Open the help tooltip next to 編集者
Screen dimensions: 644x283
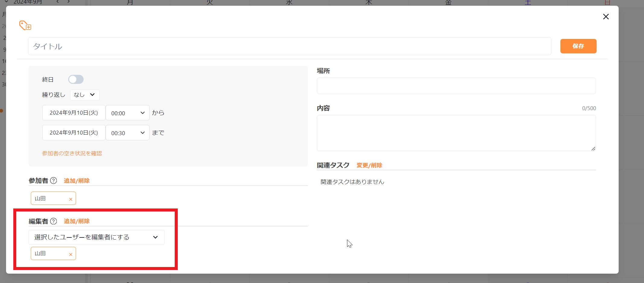coord(54,221)
